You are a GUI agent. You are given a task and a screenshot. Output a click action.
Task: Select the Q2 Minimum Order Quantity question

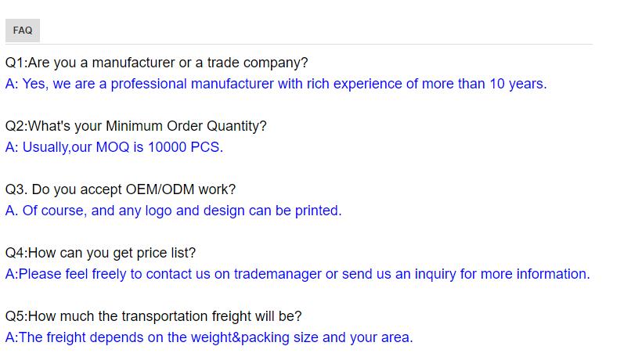coord(135,126)
